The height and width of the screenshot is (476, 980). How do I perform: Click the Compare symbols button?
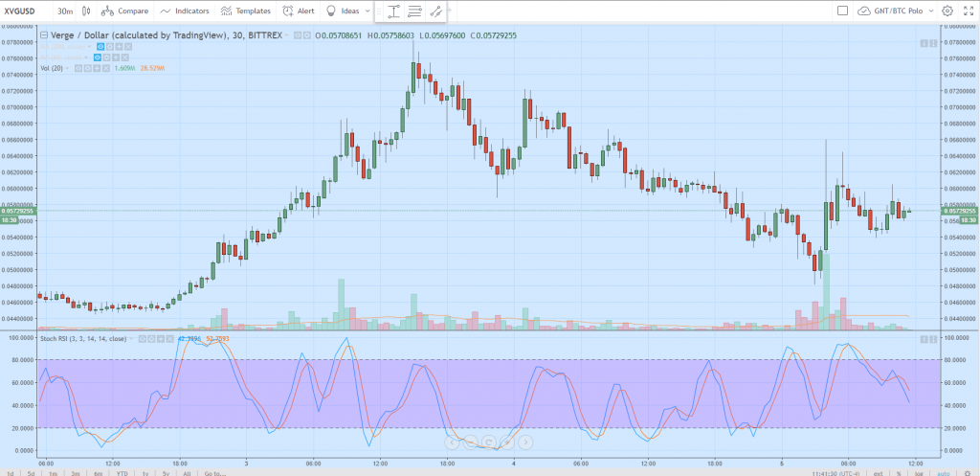(x=124, y=11)
